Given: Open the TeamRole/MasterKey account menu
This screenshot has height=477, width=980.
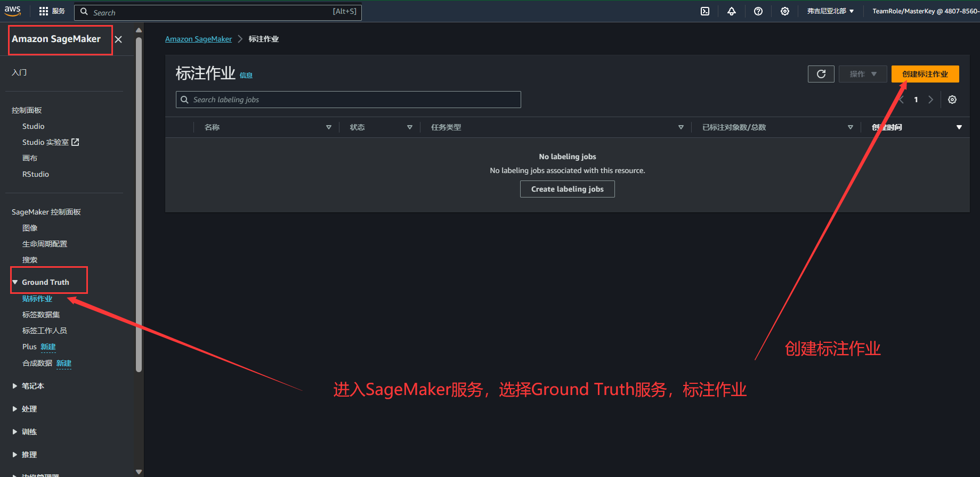Looking at the screenshot, I should click(x=926, y=11).
